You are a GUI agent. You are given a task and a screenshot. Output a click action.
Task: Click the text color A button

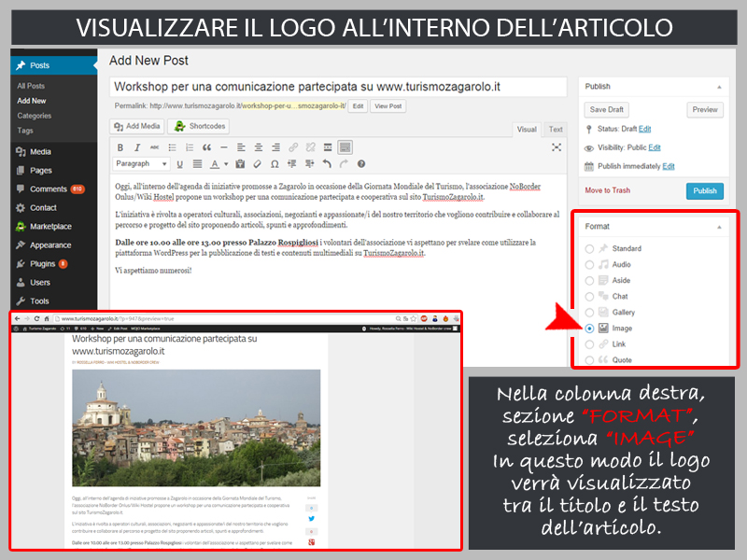coord(215,164)
